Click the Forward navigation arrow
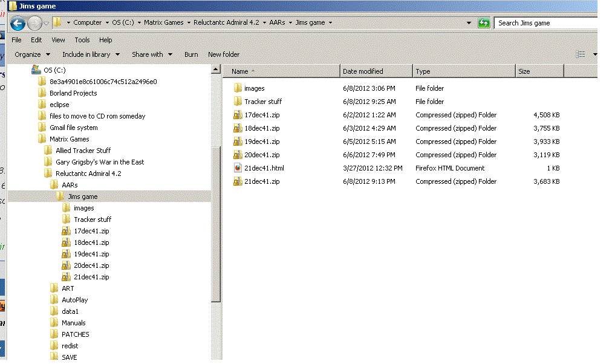This screenshot has height=364, width=615. click(x=34, y=24)
